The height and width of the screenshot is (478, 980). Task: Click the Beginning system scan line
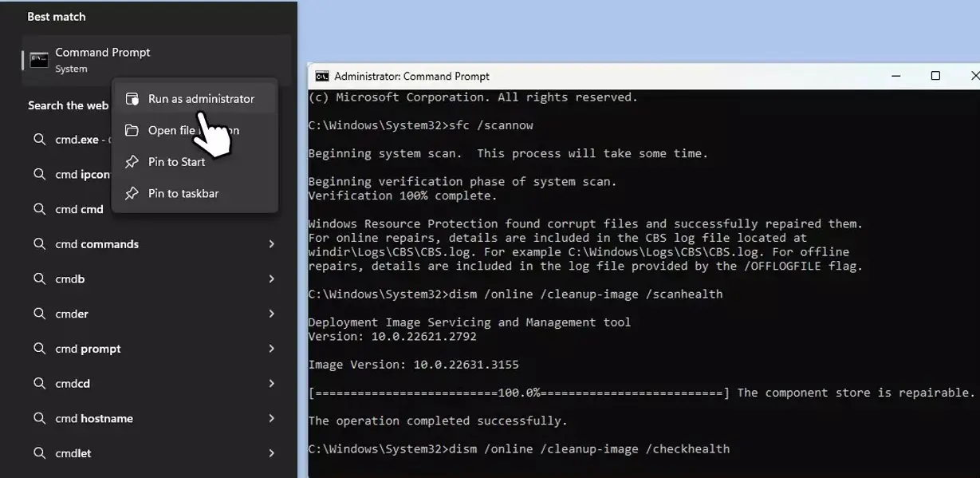pos(508,153)
